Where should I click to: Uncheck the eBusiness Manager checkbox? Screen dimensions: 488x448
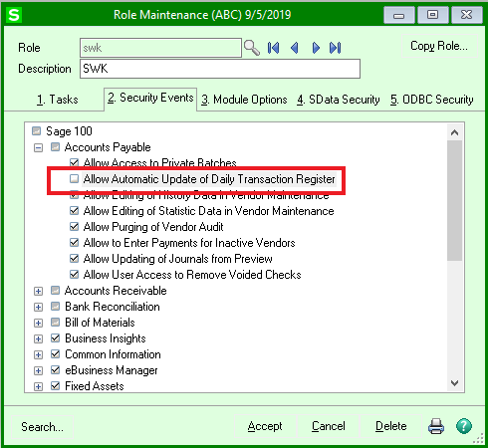click(55, 370)
